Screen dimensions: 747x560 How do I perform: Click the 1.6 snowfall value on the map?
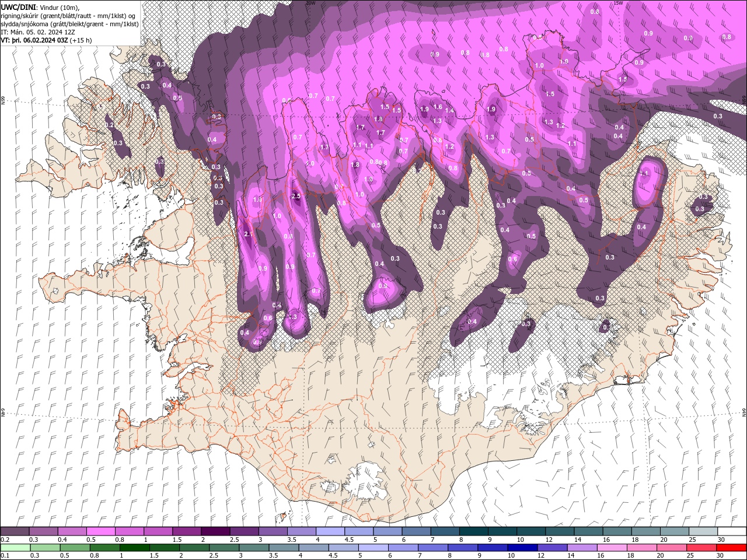tap(438, 107)
